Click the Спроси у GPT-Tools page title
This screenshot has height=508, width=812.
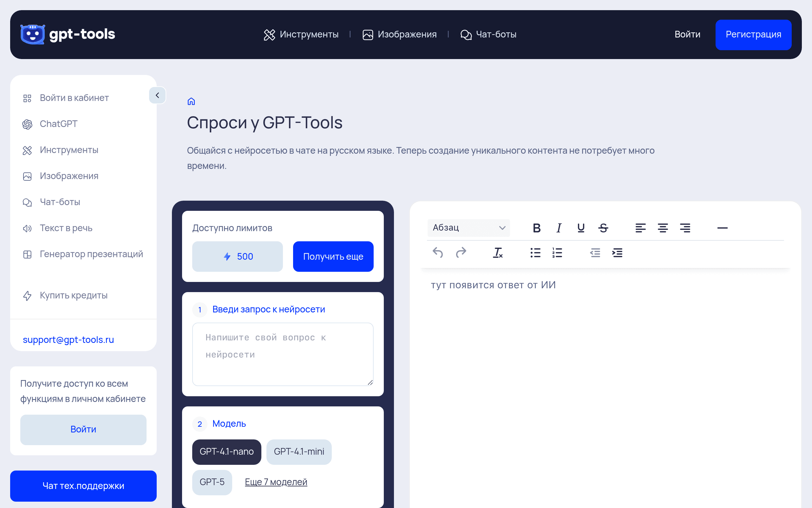click(x=265, y=123)
